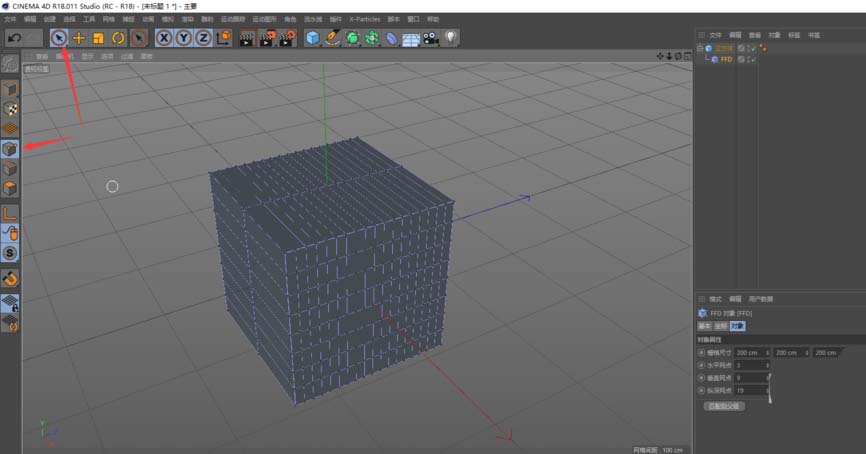Switch to the Object tab in Attributes

(x=737, y=326)
